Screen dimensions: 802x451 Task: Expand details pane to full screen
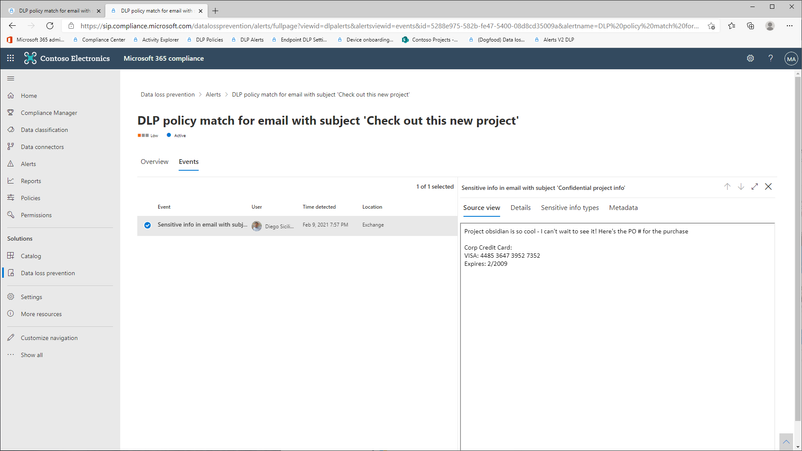[x=754, y=187]
